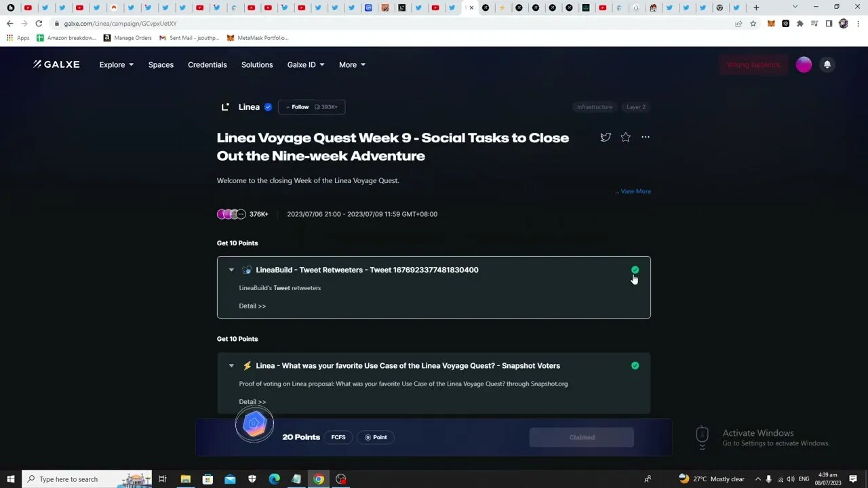Open the tab search dropdown
Image resolution: width=868 pixels, height=488 pixels.
point(795,7)
